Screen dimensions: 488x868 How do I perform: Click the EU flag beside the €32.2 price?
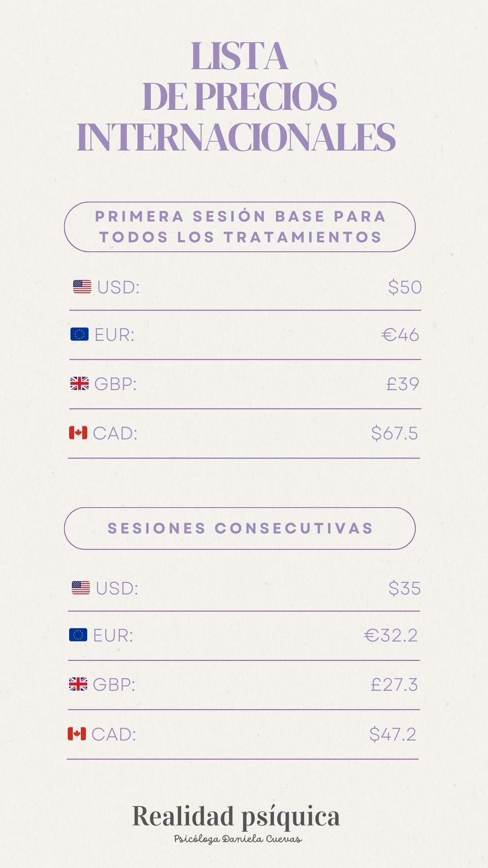(x=78, y=635)
